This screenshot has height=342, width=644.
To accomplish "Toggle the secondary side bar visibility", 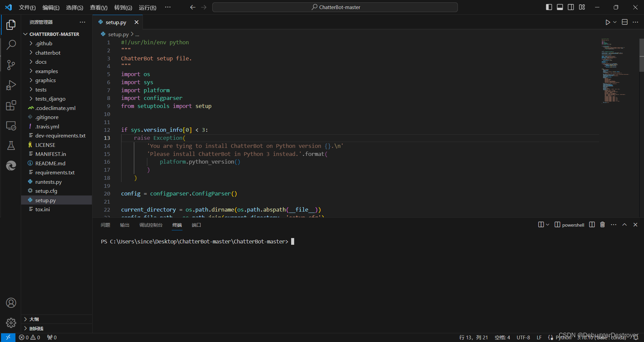I will point(571,7).
